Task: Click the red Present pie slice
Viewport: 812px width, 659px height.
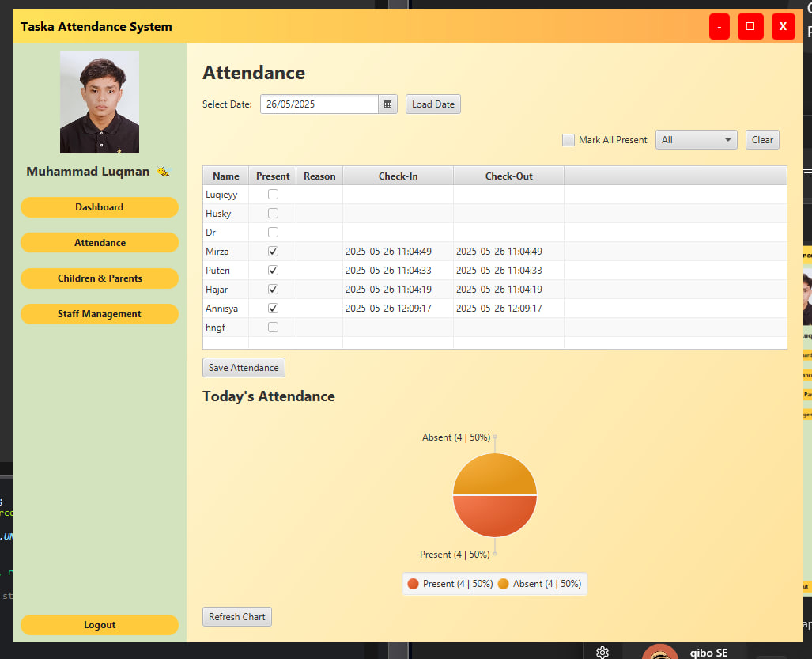Action: 495,517
